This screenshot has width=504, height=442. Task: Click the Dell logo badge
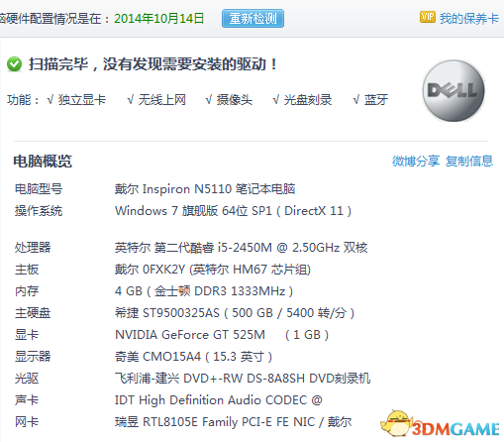[x=454, y=91]
